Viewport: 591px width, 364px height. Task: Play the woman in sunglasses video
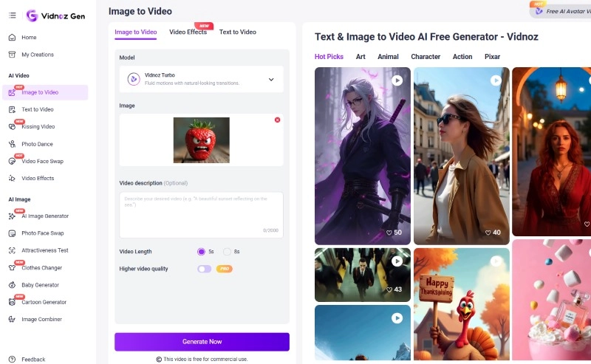pos(496,80)
